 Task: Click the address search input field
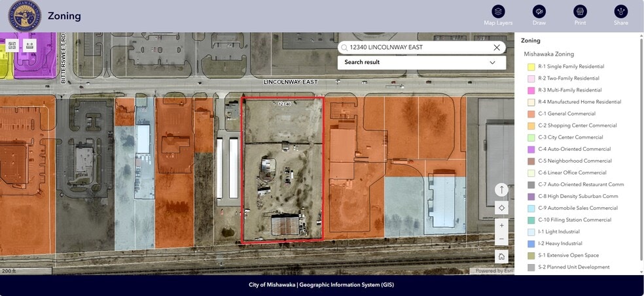[419, 47]
